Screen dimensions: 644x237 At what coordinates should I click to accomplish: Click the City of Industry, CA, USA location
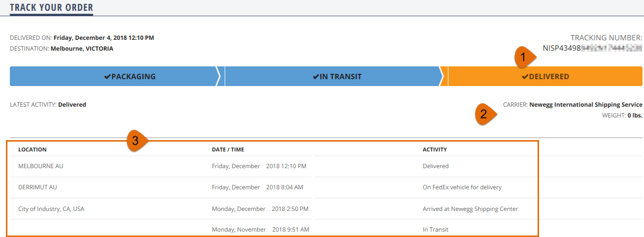pos(51,209)
